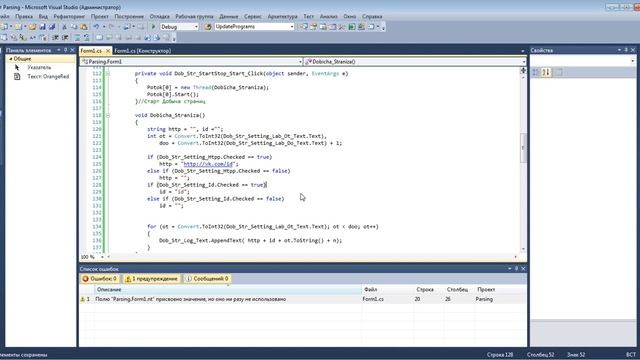This screenshot has height=360, width=640.
Task: Open the 'Архитектура' menu
Action: (x=282, y=16)
